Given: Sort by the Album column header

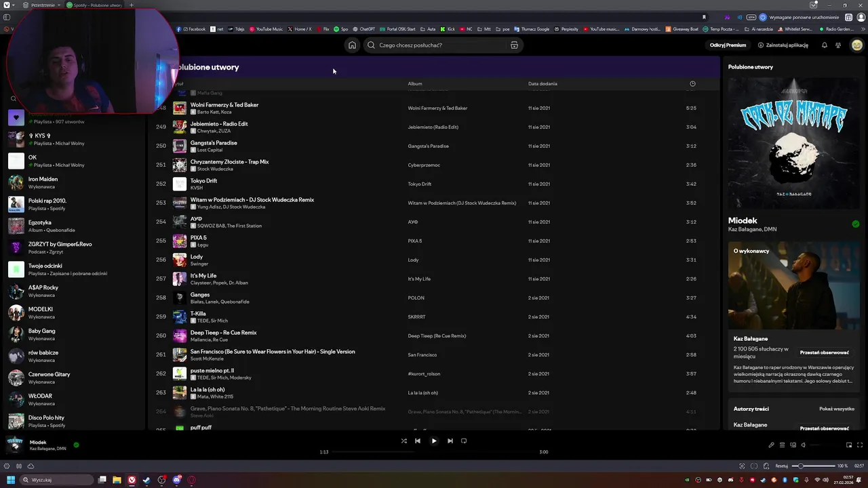Looking at the screenshot, I should pyautogui.click(x=415, y=84).
